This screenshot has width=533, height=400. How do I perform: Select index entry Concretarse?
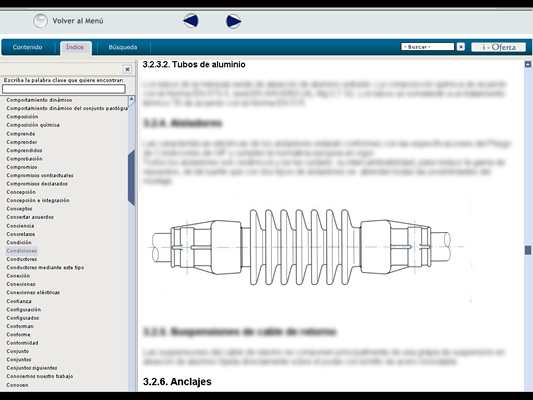tap(20, 234)
